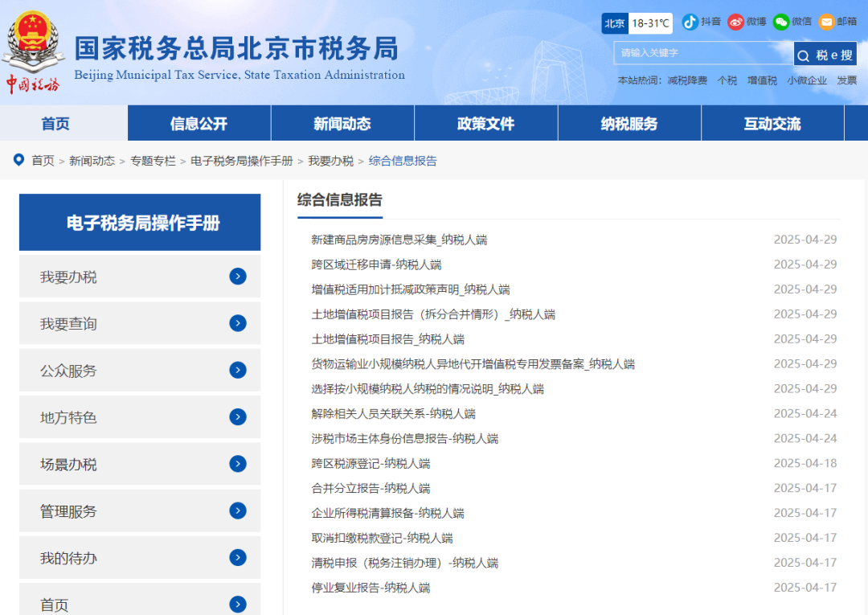Click the keyword search input field
This screenshot has height=615, width=868.
703,53
